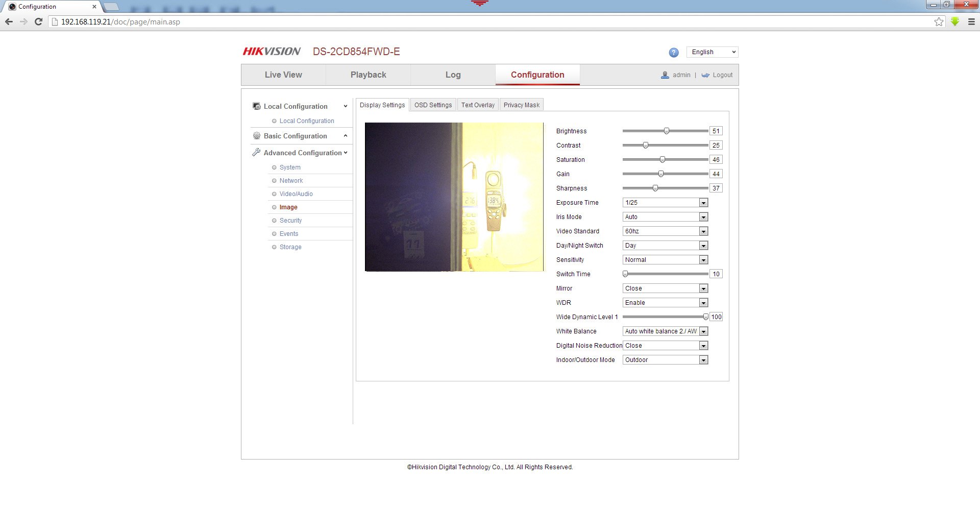
Task: Click the blue help question mark icon
Action: coord(673,53)
